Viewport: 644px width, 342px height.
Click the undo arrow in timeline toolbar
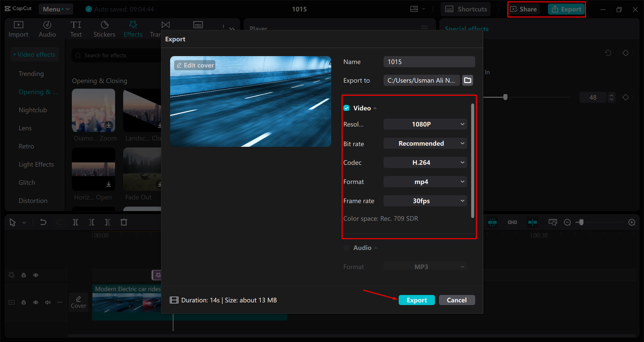pos(43,222)
